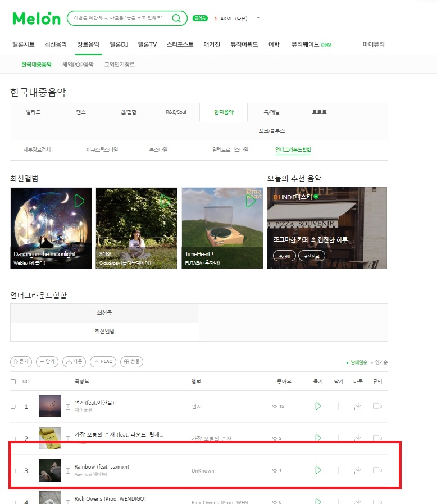Select the R&B/Soul genre tab
Screen dimensions: 437x504
click(176, 112)
